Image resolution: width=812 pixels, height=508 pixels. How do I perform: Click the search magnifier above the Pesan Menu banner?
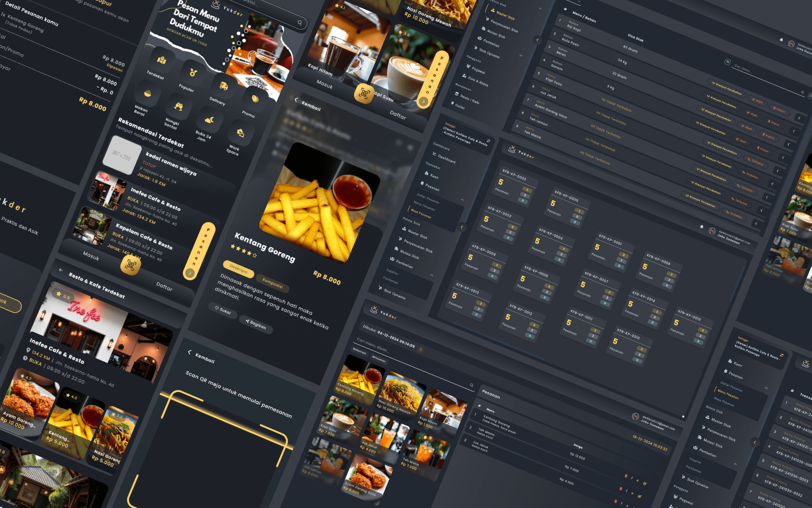point(300,22)
